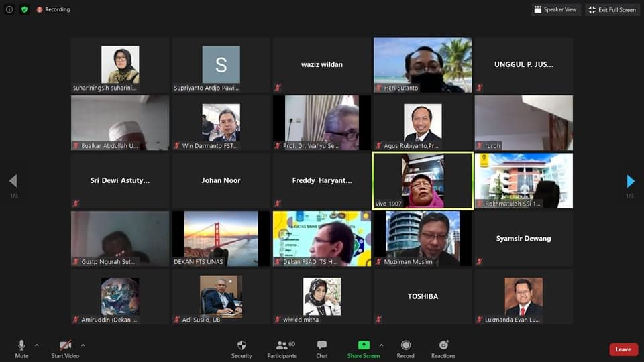Click Exit Full Screen button
Viewport: 644px width, 362px height.
tap(612, 9)
